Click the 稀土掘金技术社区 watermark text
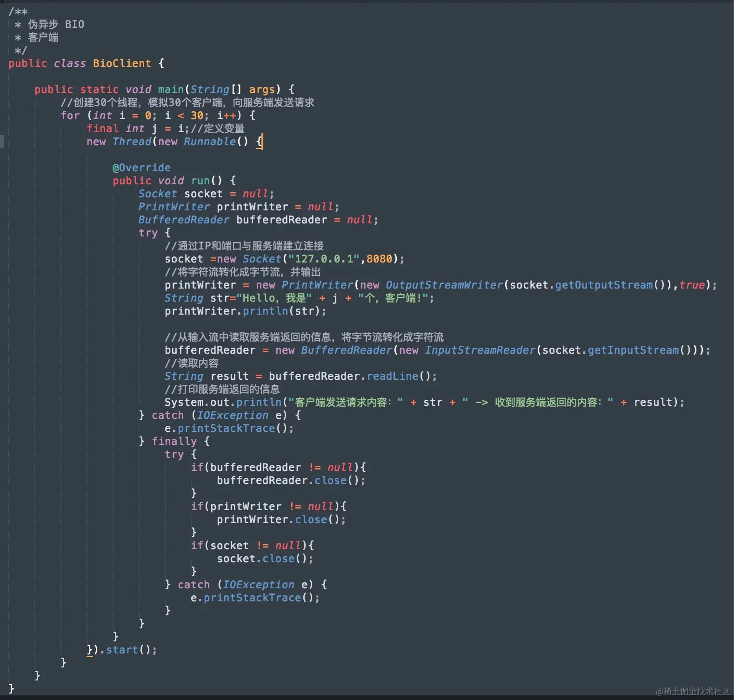Image resolution: width=734 pixels, height=700 pixels. coord(693,691)
